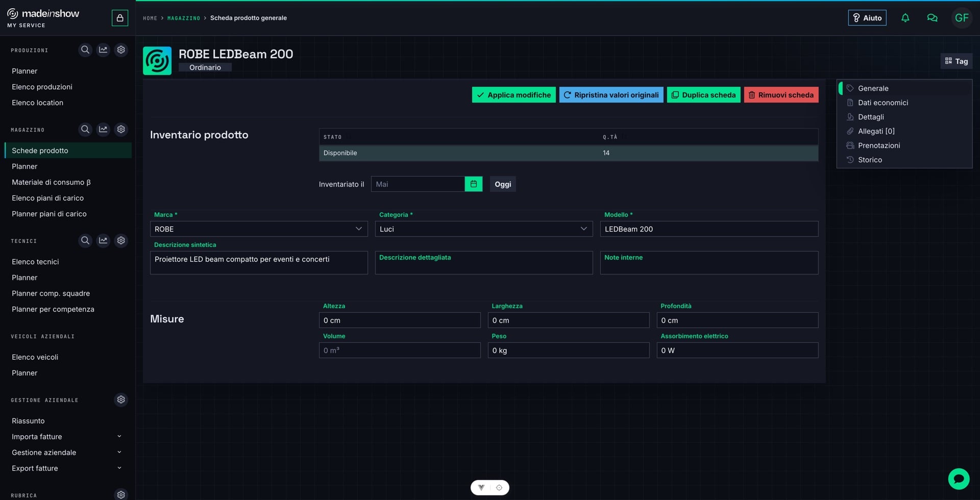Open the Categoria dropdown showing Luci

(484, 229)
